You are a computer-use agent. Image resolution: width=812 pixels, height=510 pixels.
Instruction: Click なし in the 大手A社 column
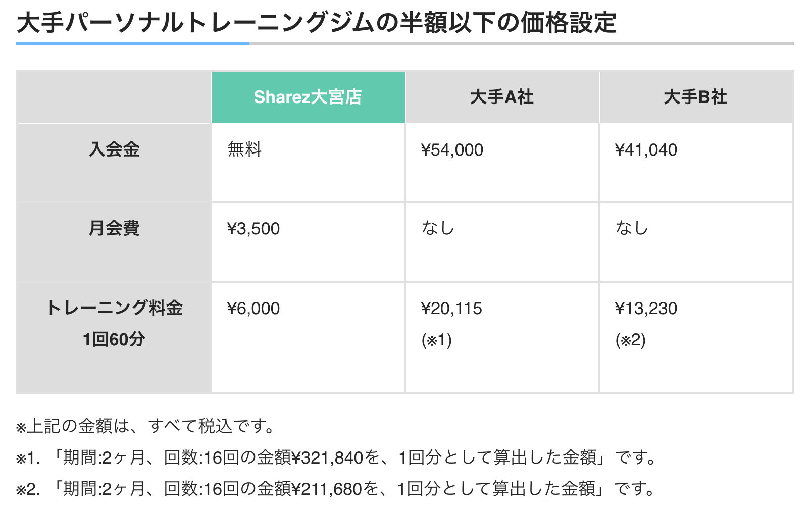click(x=438, y=228)
